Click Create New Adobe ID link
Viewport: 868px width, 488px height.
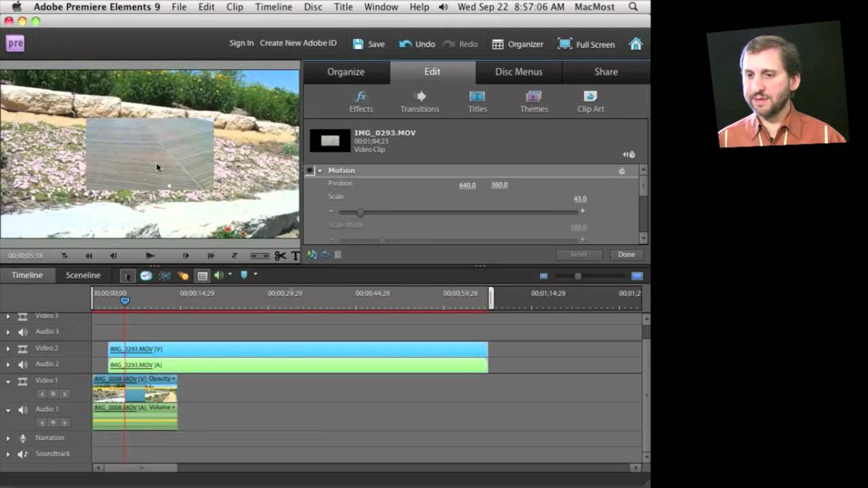[x=298, y=43]
